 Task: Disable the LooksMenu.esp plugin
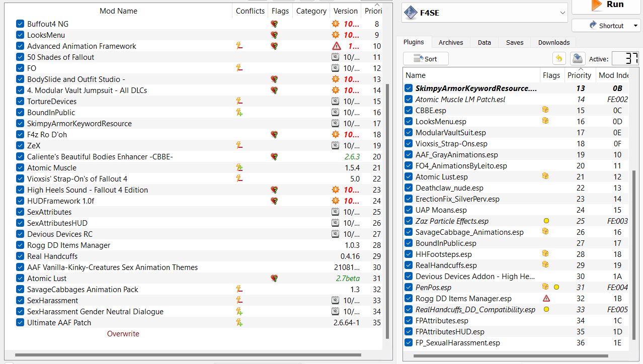(x=409, y=121)
